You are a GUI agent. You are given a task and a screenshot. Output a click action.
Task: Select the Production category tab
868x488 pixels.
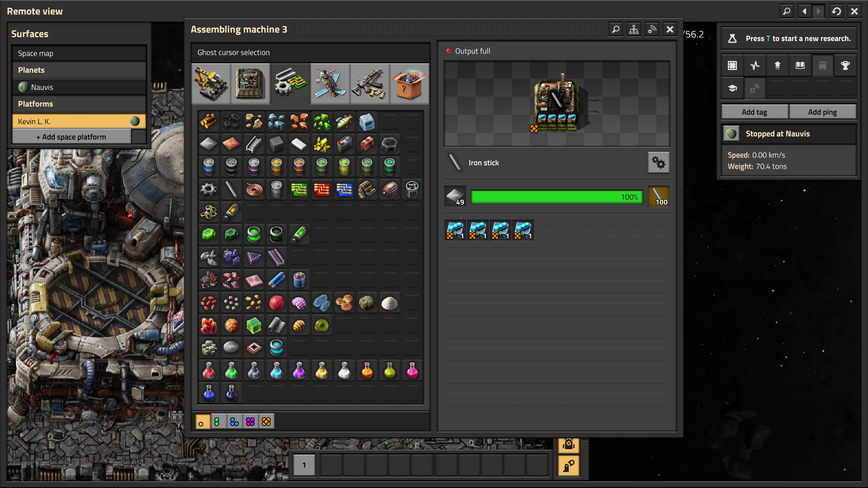[x=250, y=84]
